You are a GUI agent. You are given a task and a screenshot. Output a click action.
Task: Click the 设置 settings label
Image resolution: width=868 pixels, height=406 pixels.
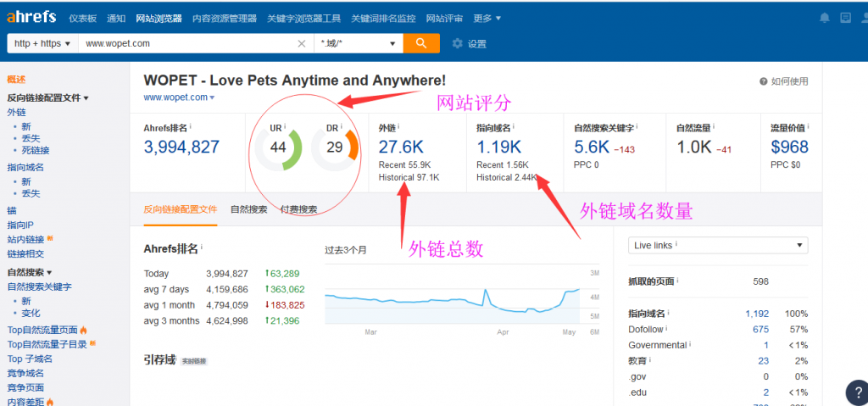coord(476,44)
